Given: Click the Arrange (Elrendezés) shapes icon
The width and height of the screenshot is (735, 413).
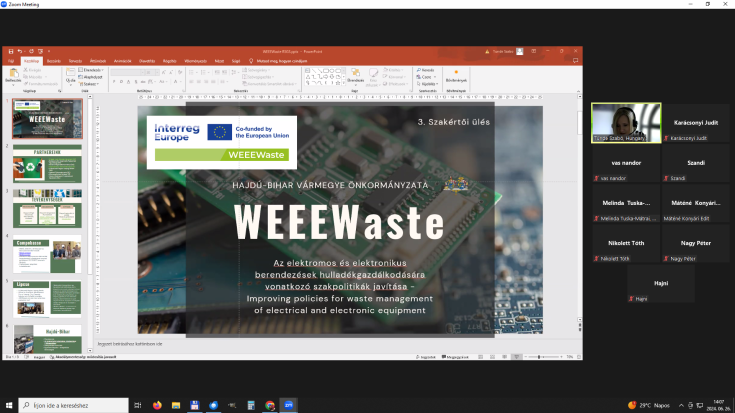Looking at the screenshot, I should [355, 73].
